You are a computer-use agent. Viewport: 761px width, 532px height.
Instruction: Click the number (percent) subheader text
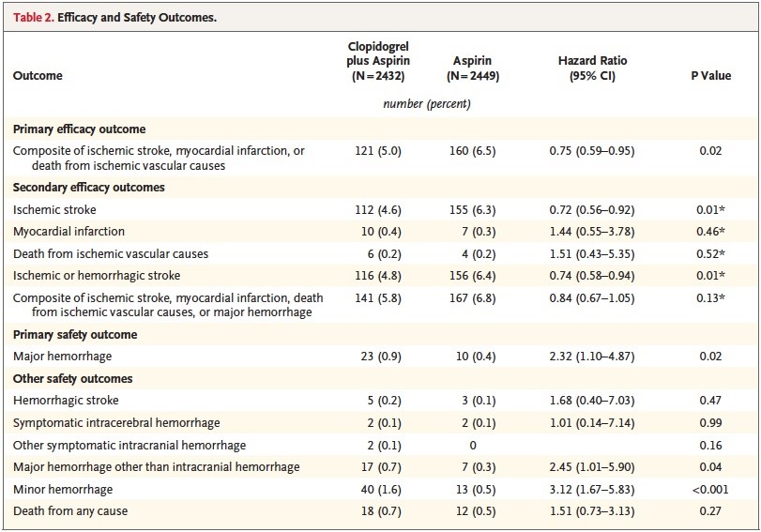point(427,104)
